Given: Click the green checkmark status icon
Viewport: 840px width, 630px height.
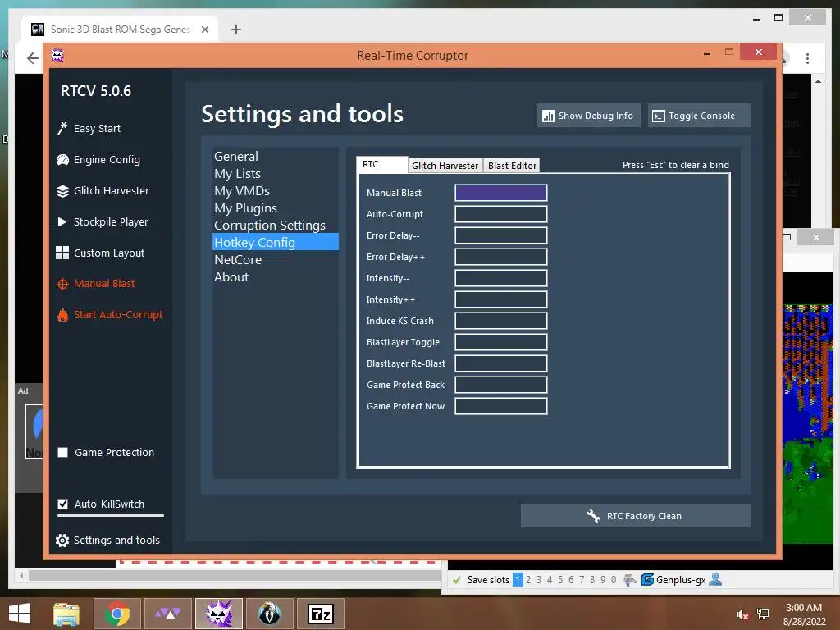Looking at the screenshot, I should point(457,580).
